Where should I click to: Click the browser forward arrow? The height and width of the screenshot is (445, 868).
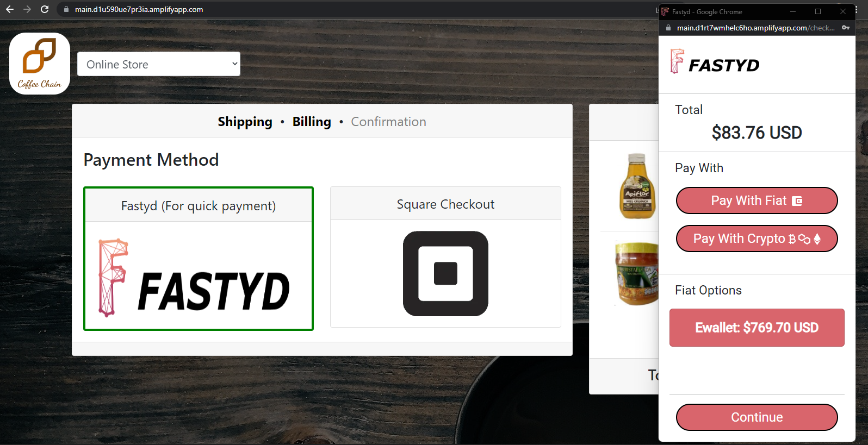pyautogui.click(x=27, y=9)
